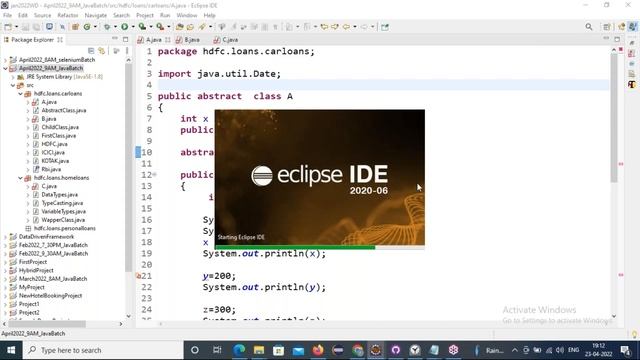This screenshot has width=640, height=360.
Task: Click the editor vertical scrollbar
Action: pyautogui.click(x=614, y=118)
